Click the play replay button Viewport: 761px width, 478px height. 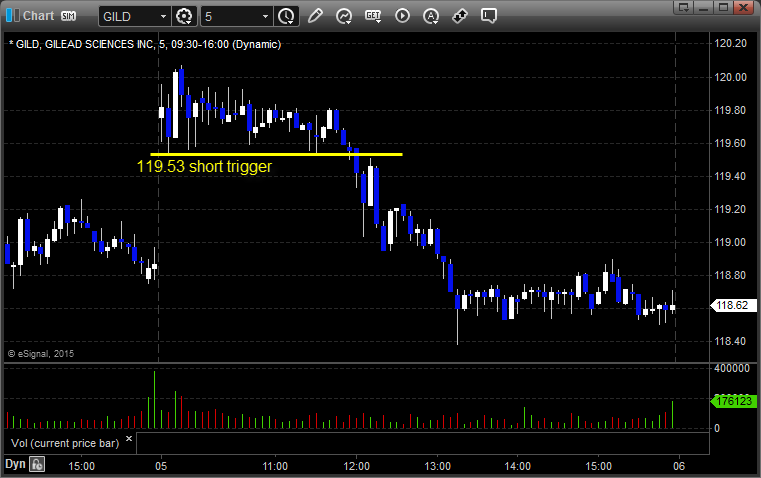[x=402, y=16]
